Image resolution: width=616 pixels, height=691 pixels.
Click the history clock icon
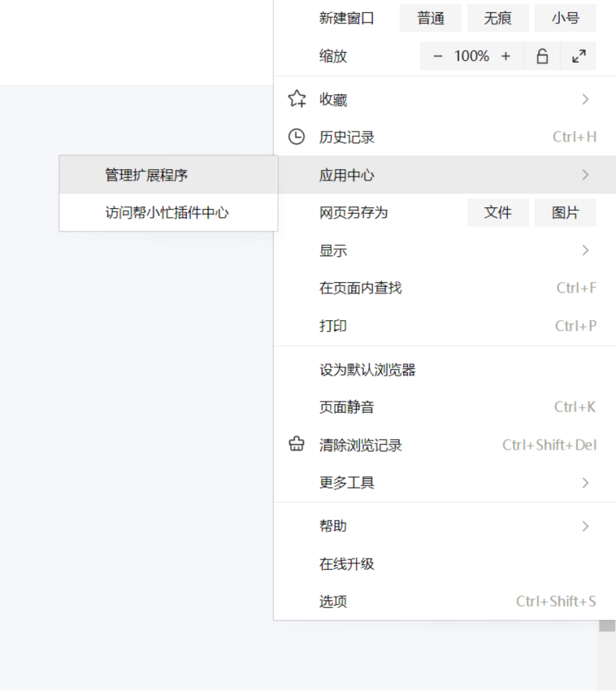tap(296, 137)
